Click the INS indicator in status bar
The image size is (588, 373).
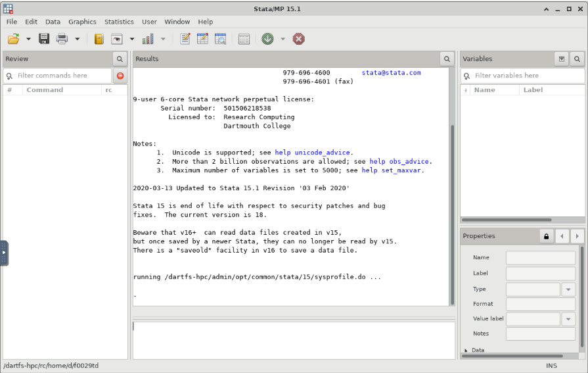coord(551,366)
